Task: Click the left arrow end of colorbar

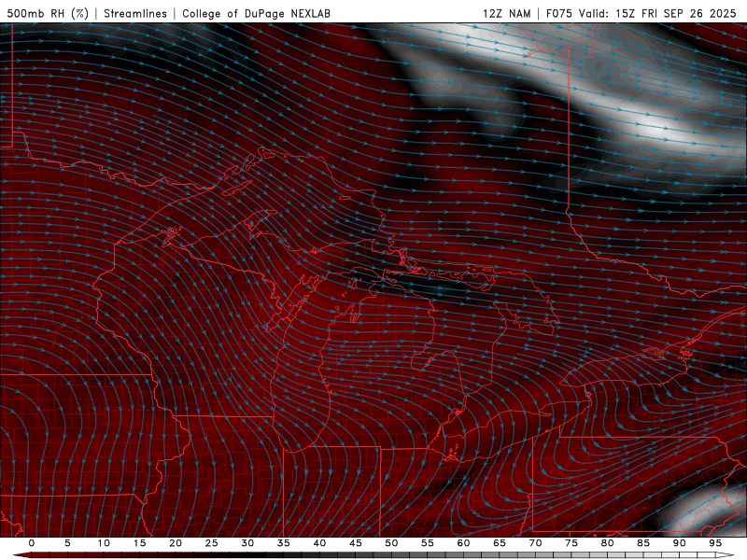Action: (x=21, y=555)
